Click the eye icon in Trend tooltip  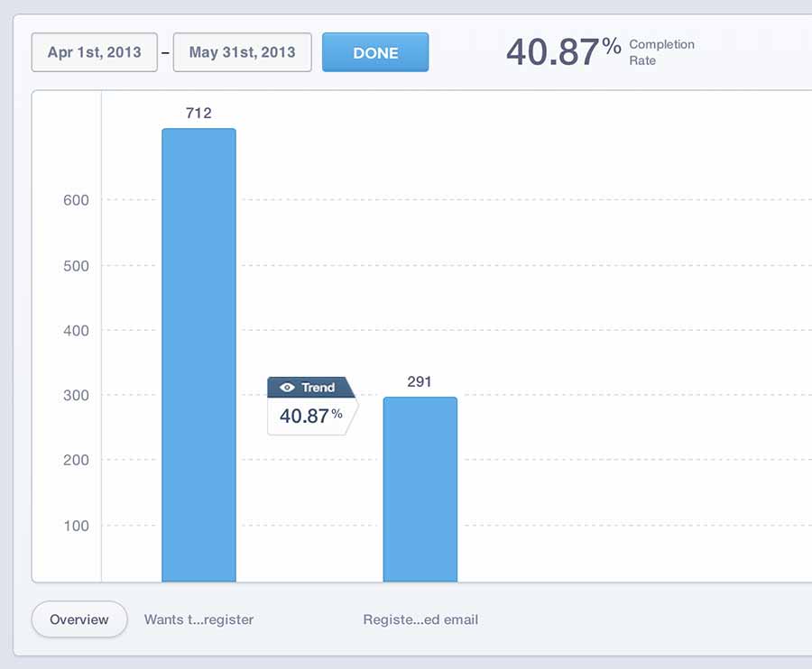point(288,388)
